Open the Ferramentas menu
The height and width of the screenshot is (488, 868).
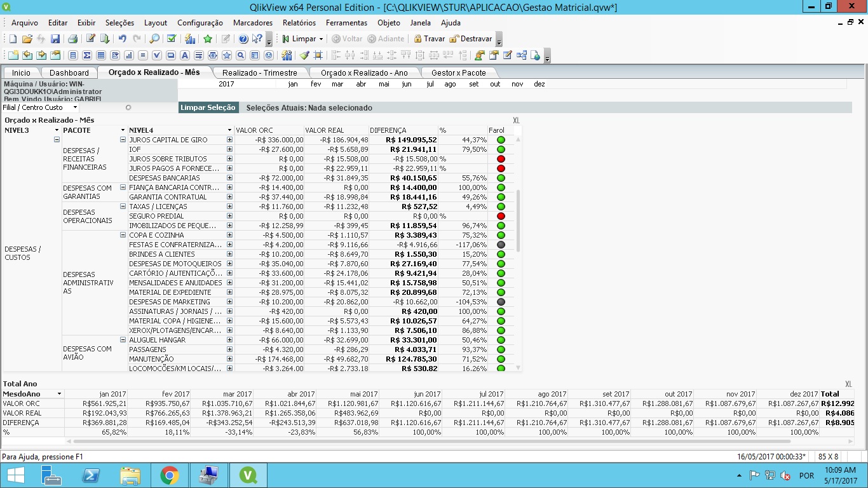click(x=346, y=23)
